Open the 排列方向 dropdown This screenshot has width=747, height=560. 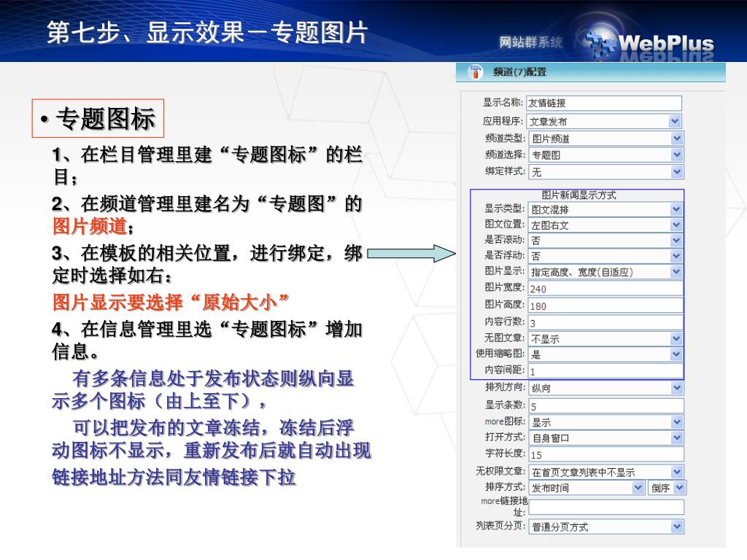tap(606, 388)
